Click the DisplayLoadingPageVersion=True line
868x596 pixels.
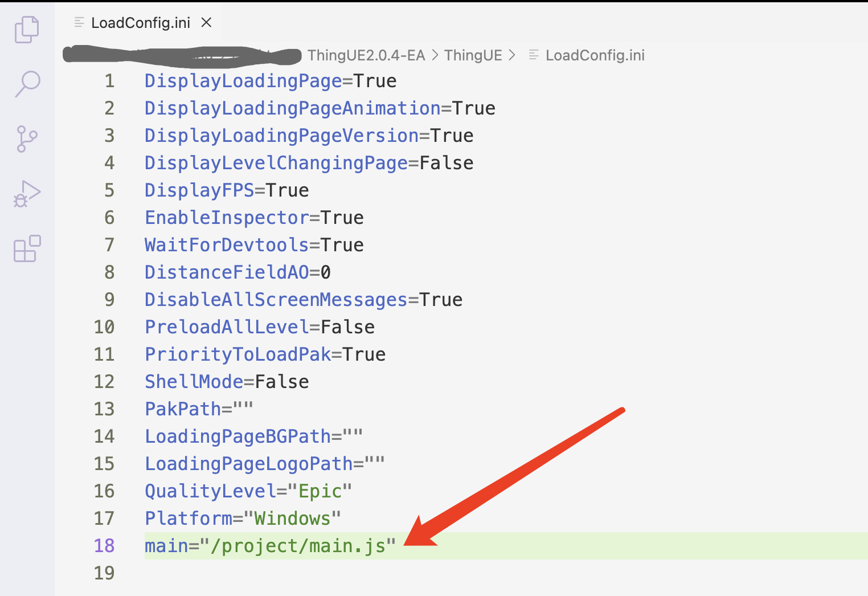309,136
